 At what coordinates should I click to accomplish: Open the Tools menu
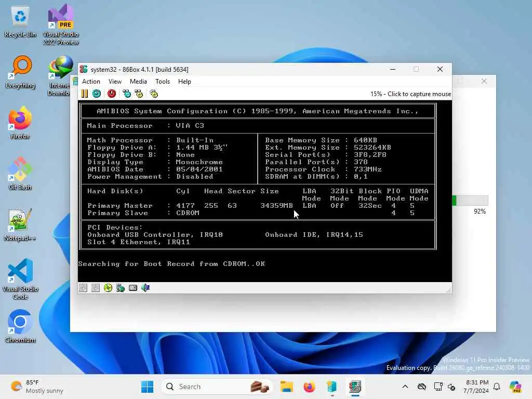point(163,82)
